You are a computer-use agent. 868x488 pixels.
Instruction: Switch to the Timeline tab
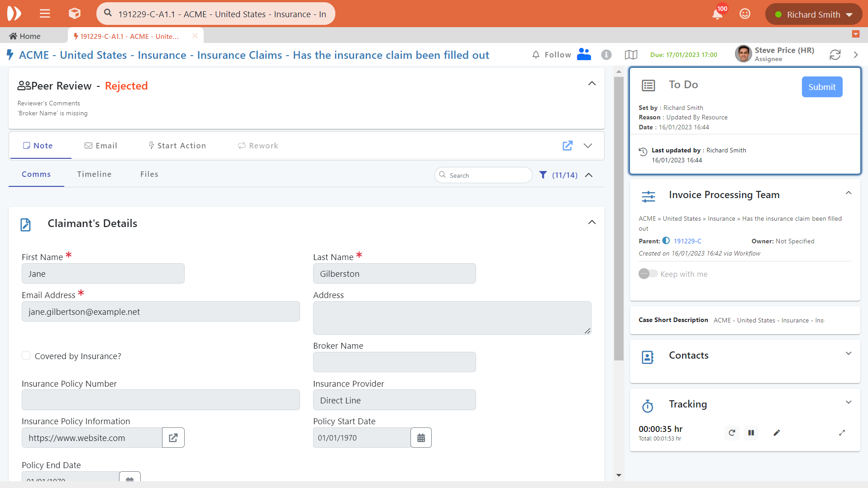(x=94, y=174)
